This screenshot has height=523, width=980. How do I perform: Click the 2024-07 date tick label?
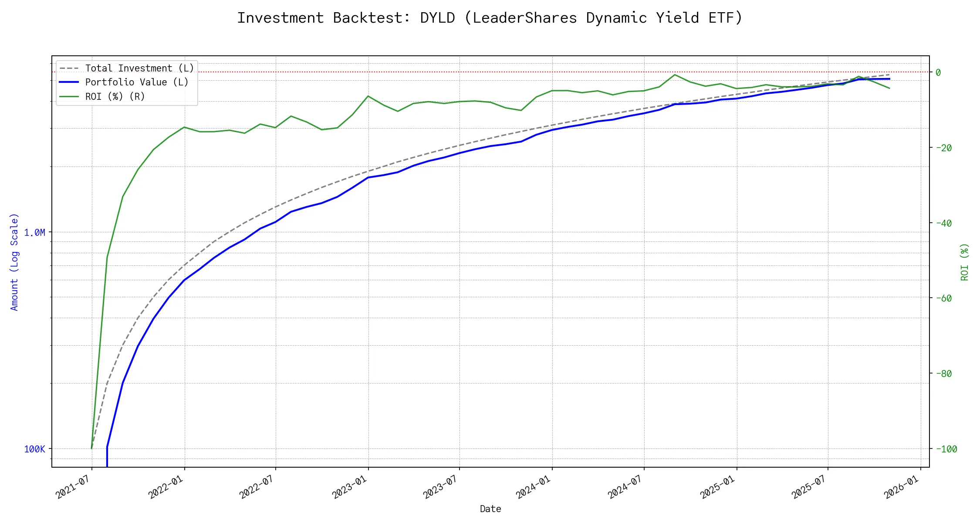tap(625, 486)
